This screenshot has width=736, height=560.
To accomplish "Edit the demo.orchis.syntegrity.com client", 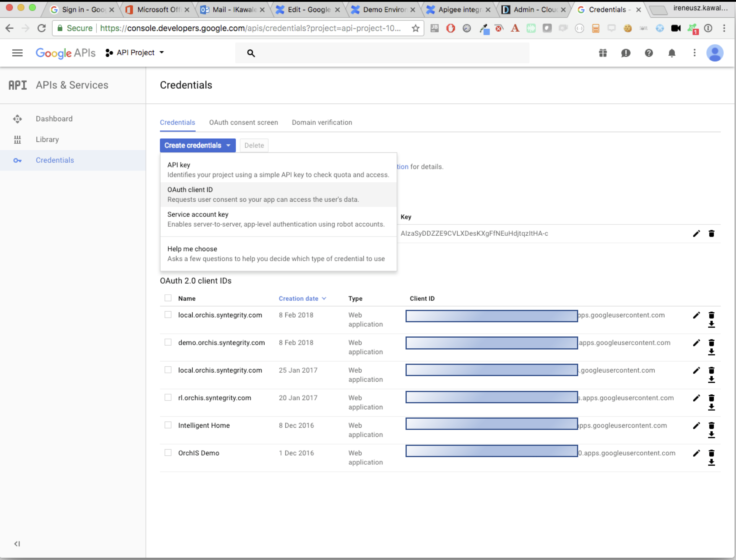I will coord(696,343).
